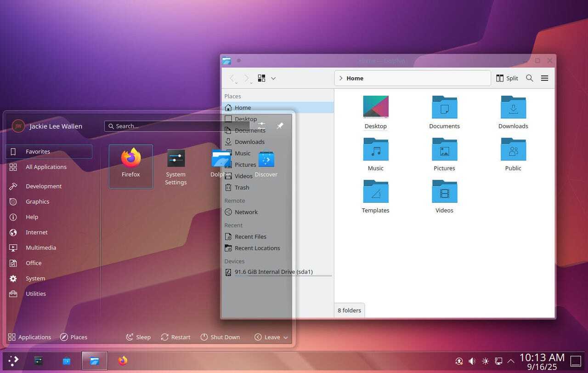Open Recent Files in the sidebar

251,236
